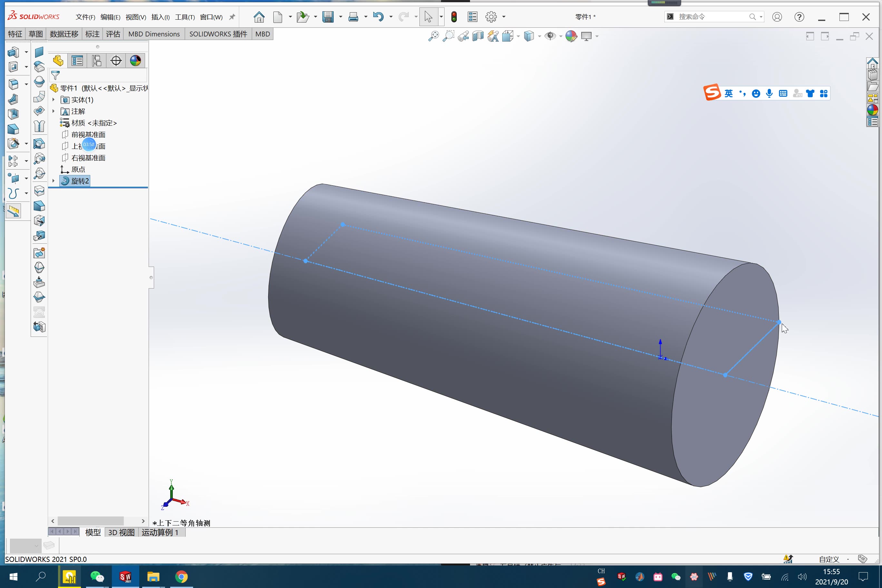Click the DimXpertManager crosshair tab icon
Screen dimensions: 882x588
click(116, 61)
